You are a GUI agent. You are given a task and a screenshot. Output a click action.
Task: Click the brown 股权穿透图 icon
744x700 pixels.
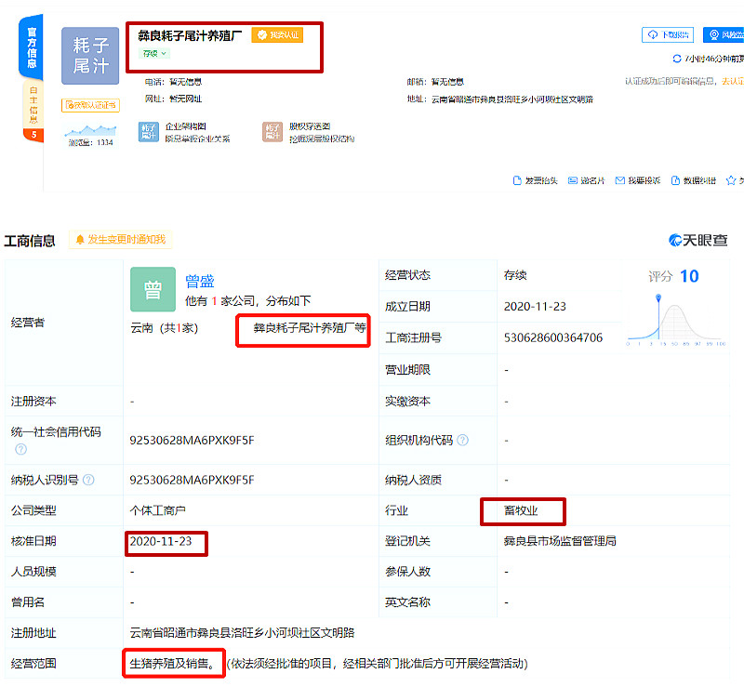tap(272, 132)
